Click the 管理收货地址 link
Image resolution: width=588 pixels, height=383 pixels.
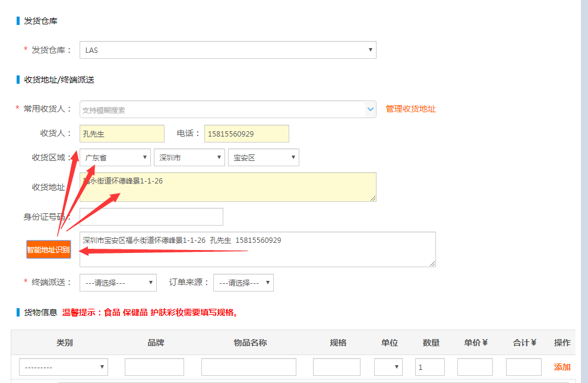coord(410,109)
